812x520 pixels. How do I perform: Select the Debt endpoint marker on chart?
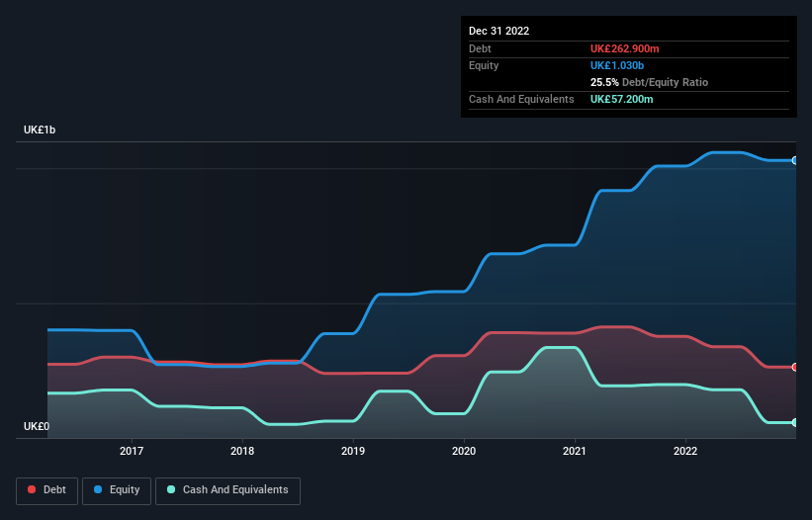click(x=795, y=368)
